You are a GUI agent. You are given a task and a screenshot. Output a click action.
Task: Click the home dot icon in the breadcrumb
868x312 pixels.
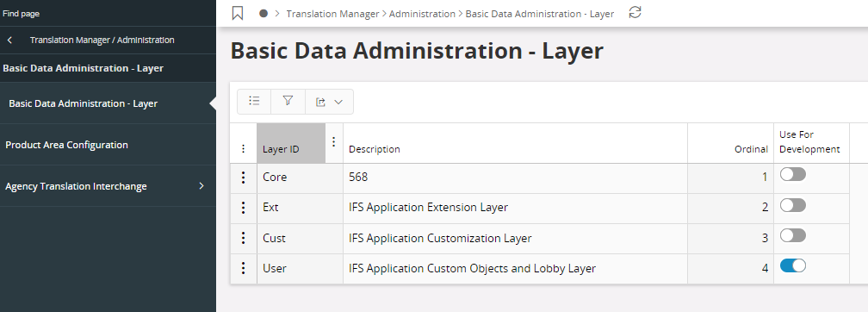pos(263,13)
